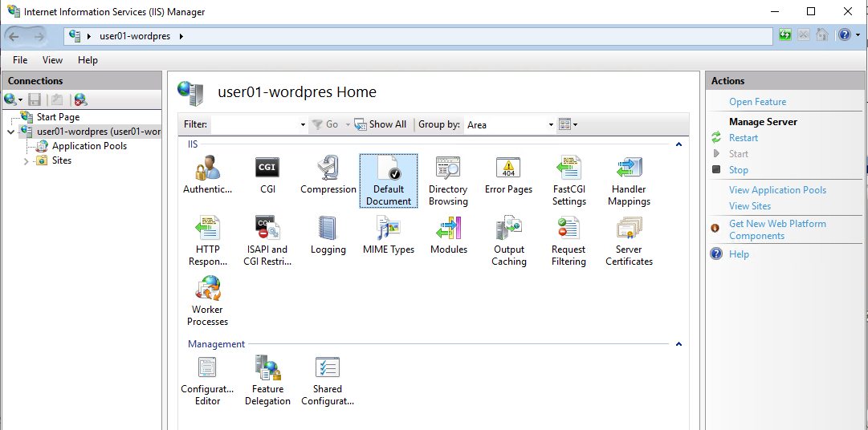868x430 pixels.
Task: Click user01-wordpres in the address breadcrumb
Action: point(135,37)
